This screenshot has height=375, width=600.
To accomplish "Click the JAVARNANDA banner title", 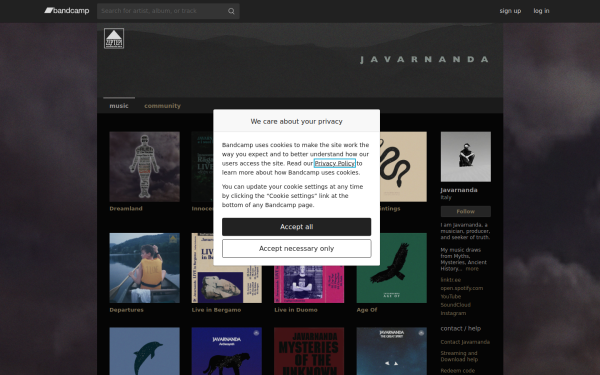I will [424, 59].
